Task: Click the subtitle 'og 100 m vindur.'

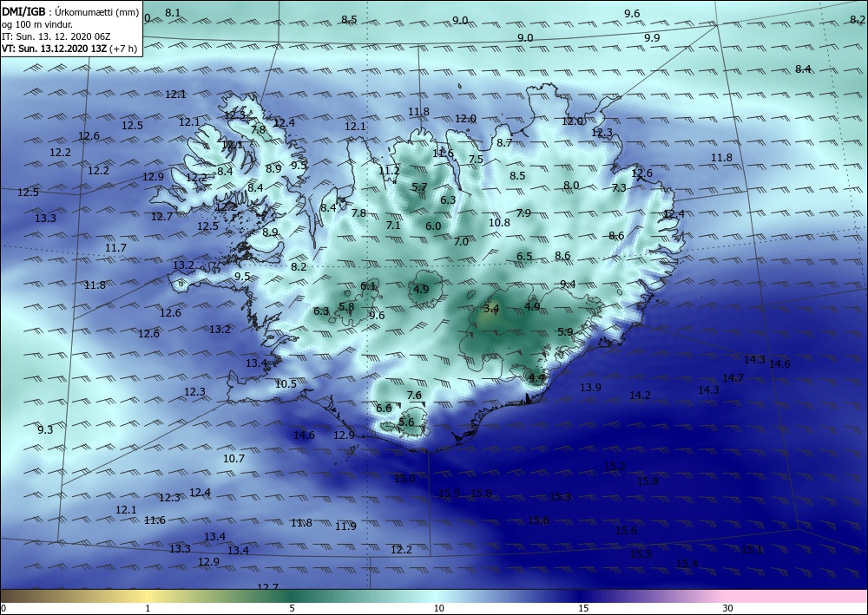Action: tap(36, 25)
